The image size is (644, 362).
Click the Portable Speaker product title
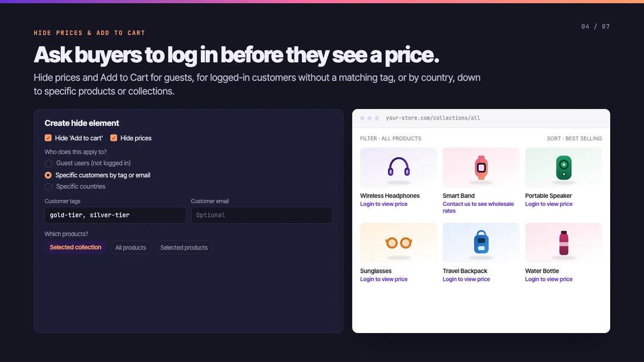pyautogui.click(x=548, y=196)
